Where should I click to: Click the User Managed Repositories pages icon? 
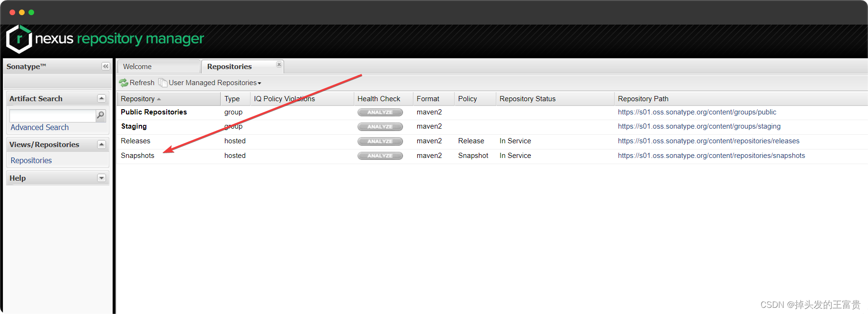click(x=163, y=83)
